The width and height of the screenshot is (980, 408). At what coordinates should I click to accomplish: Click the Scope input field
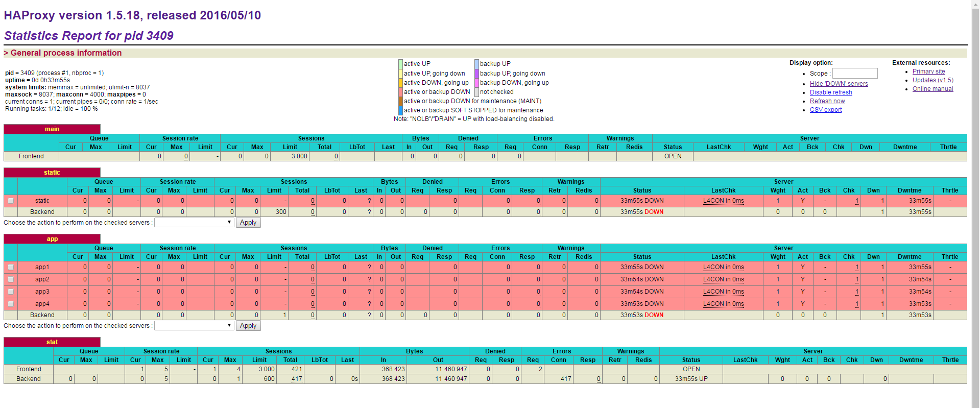coord(855,74)
